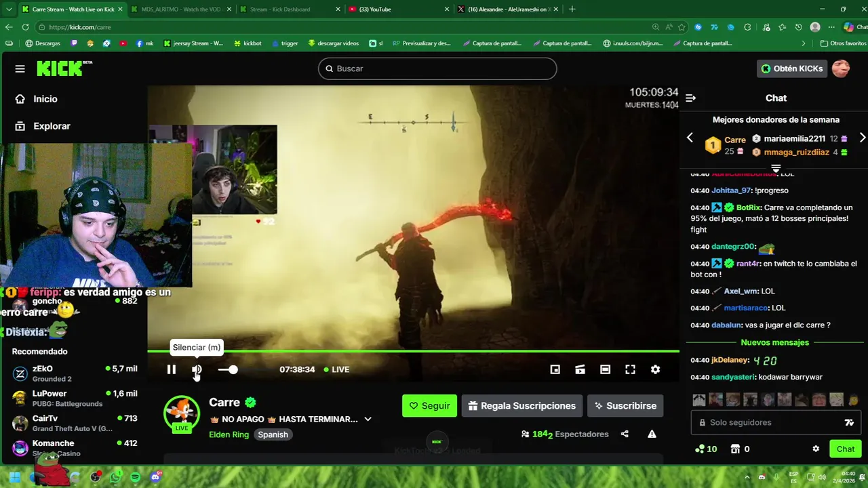
Task: Show next top donors with right arrow
Action: point(862,138)
